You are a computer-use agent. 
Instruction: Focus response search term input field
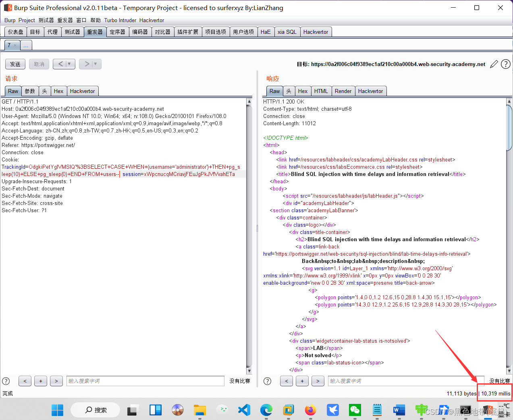click(x=406, y=381)
